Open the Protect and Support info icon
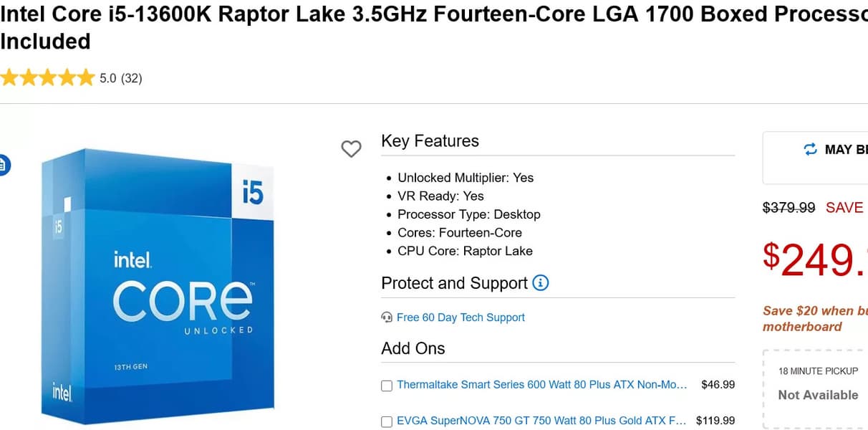The image size is (868, 430). click(x=541, y=283)
